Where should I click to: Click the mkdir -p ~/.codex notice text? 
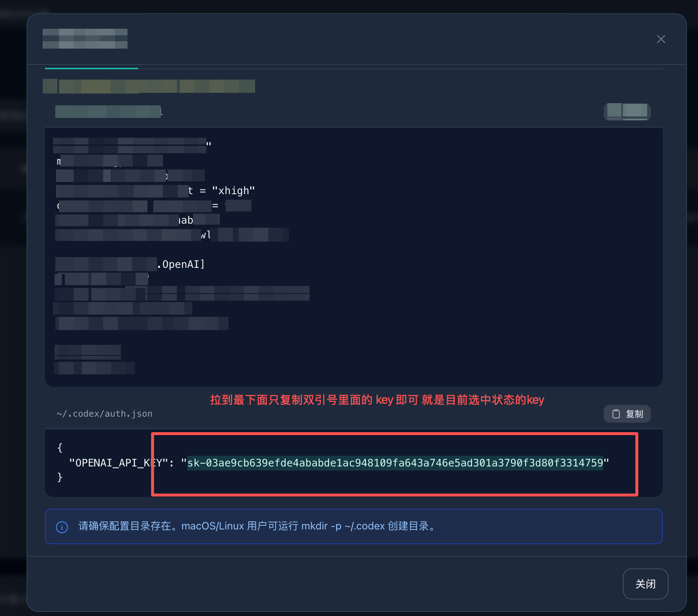[258, 526]
